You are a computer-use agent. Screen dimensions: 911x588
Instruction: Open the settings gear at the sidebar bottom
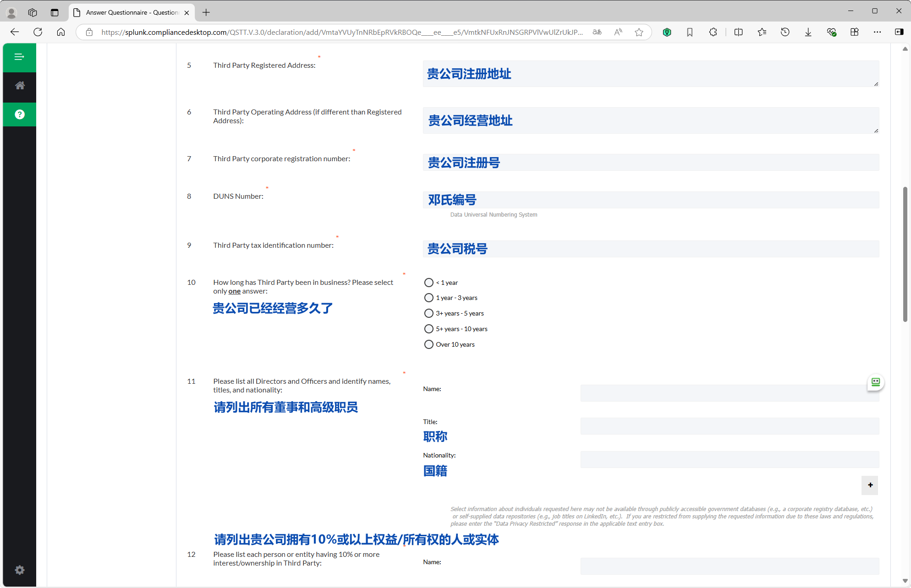(19, 570)
